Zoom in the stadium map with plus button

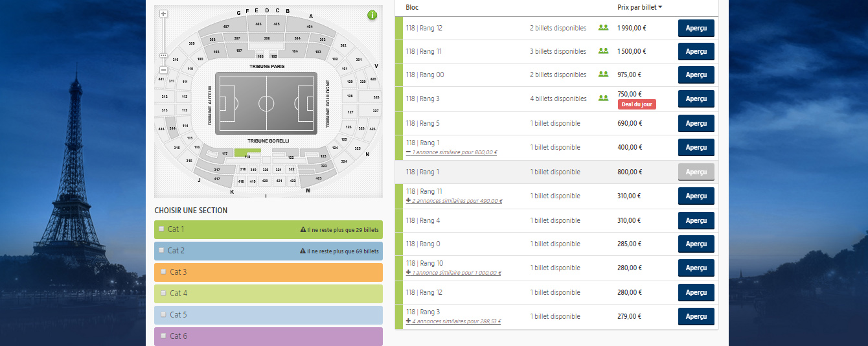point(163,14)
